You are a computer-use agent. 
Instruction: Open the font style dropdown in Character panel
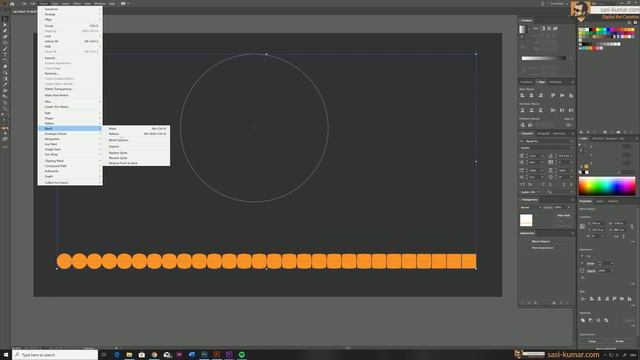[x=547, y=148]
